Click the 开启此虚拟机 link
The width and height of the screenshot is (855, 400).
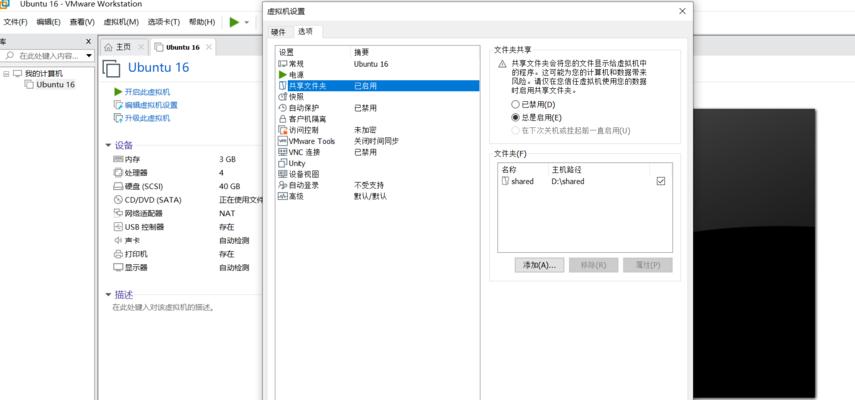click(147, 92)
